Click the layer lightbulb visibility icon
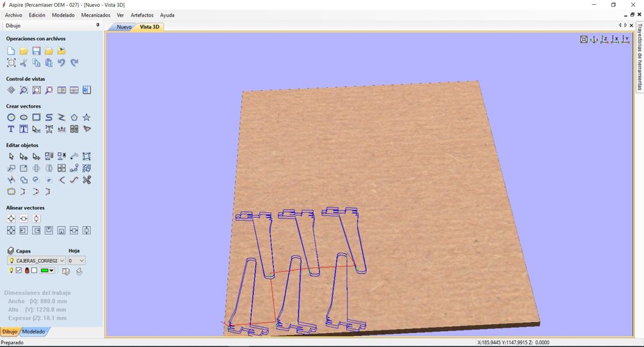Image resolution: width=644 pixels, height=347 pixels. 12,270
